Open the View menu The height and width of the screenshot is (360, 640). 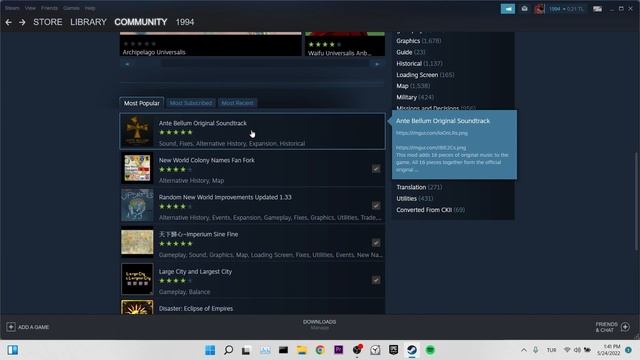[30, 8]
